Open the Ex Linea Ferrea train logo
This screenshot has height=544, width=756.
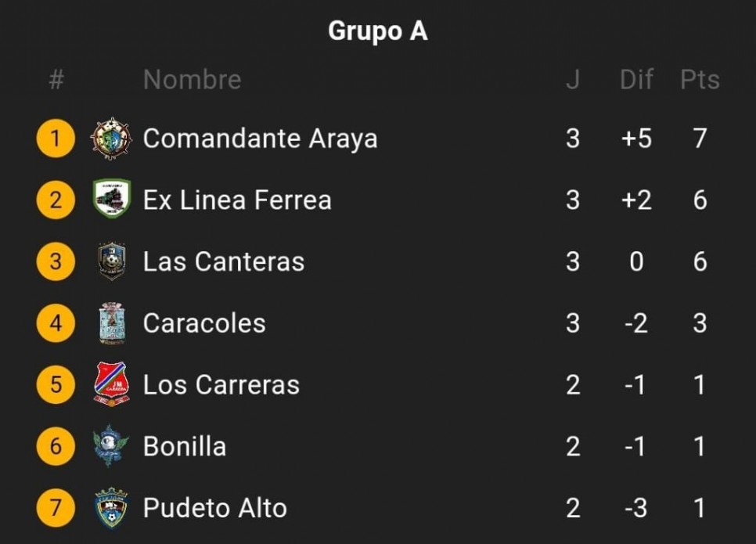click(112, 200)
